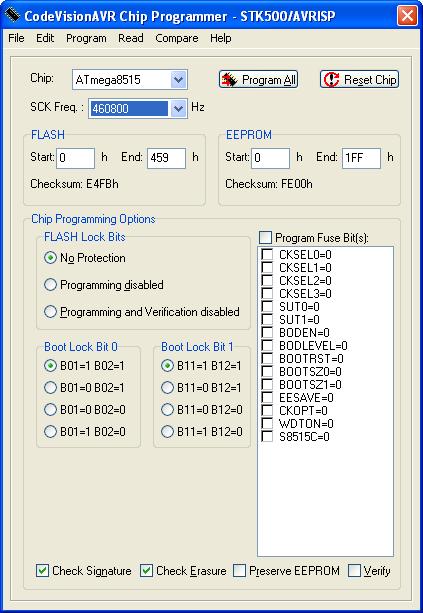This screenshot has height=613, width=423.
Task: Close the Chip Programmer window
Action: 407,16
